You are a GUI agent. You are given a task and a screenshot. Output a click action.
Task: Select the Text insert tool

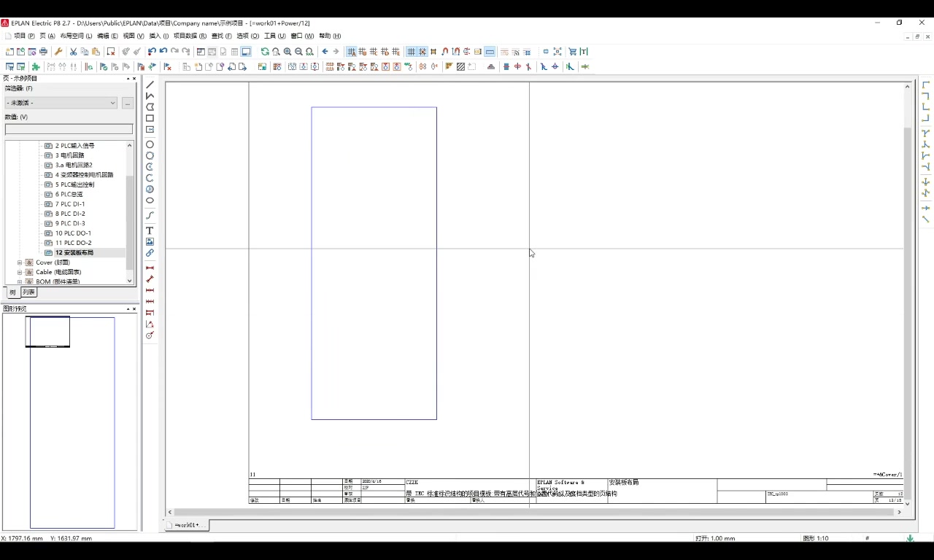(x=150, y=230)
